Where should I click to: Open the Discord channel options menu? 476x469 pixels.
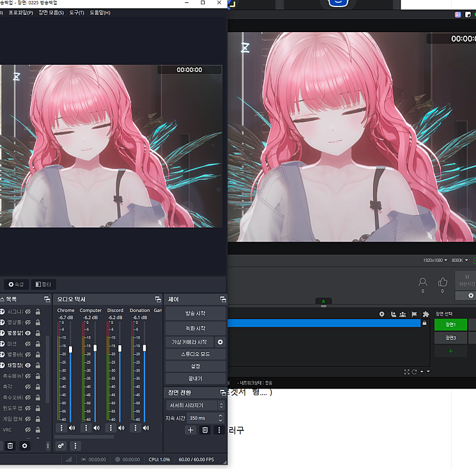click(111, 428)
